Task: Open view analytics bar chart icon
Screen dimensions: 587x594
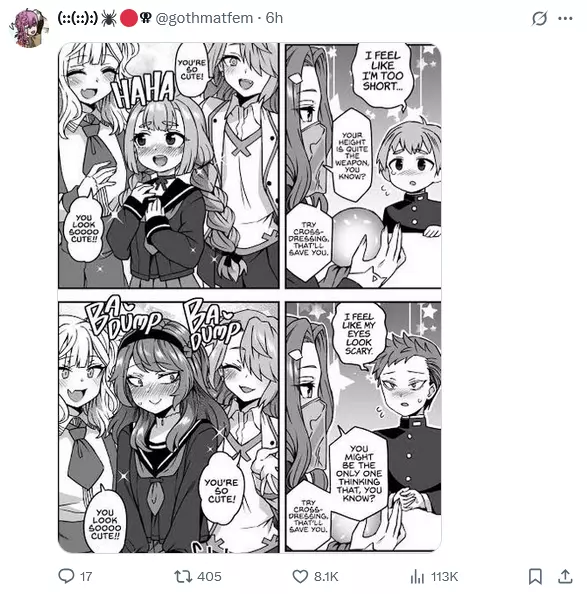Action: coord(417,577)
